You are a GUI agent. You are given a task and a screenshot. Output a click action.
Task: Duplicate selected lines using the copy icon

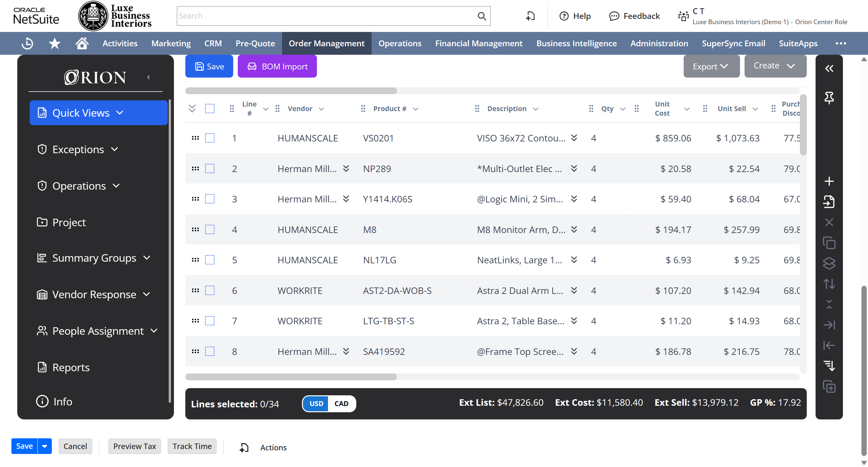pyautogui.click(x=829, y=243)
